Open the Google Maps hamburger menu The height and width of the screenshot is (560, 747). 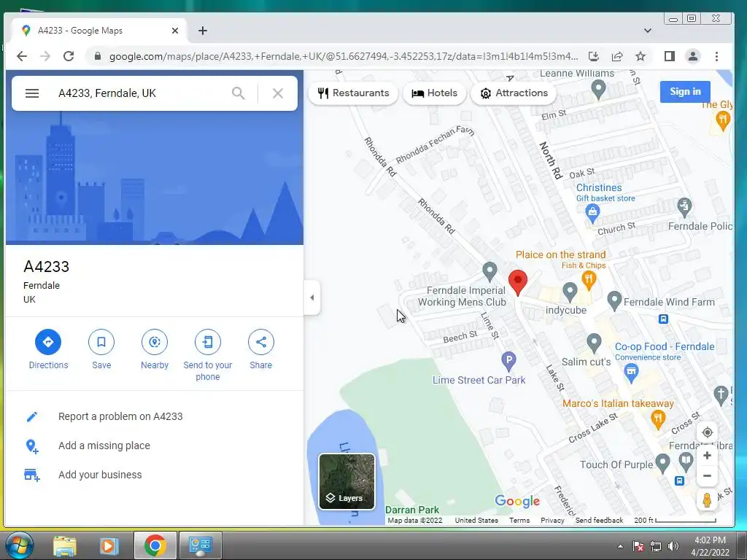coord(32,93)
